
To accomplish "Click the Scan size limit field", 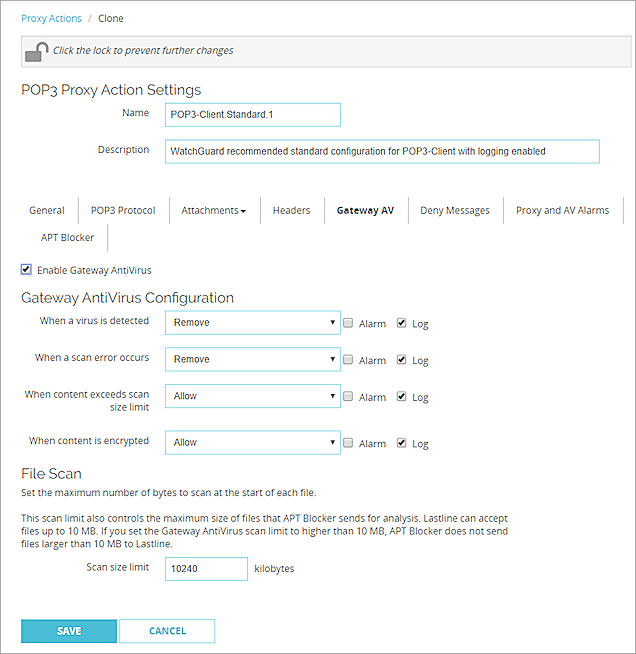I will [x=206, y=568].
